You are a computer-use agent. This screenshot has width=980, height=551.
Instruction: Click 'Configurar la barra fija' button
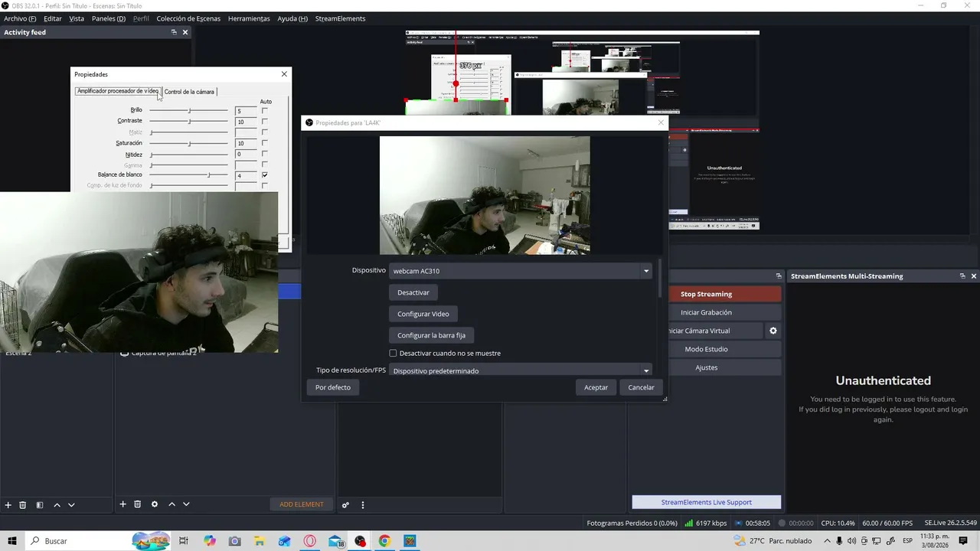(432, 335)
